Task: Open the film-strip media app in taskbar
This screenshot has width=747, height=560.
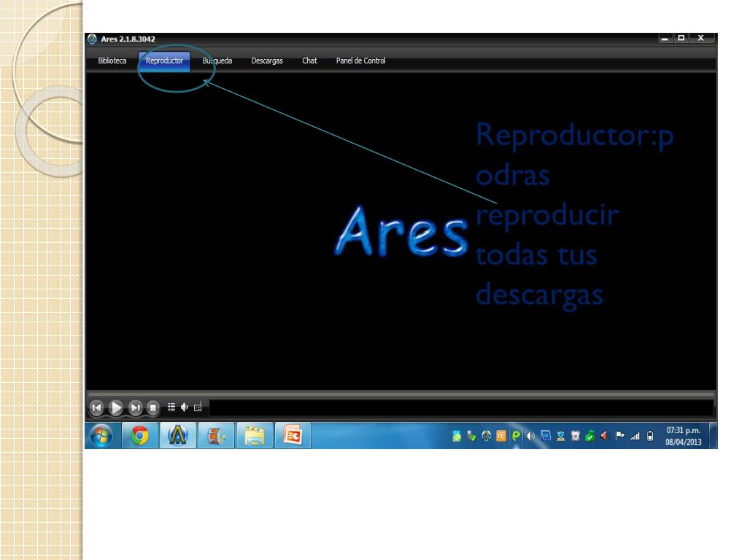Action: coord(216,436)
